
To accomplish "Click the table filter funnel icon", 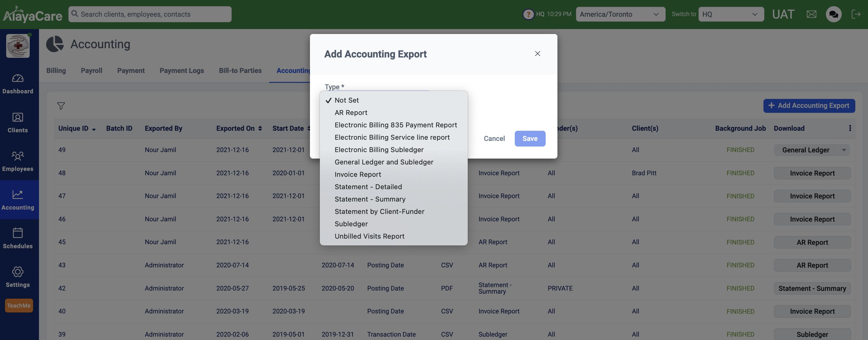I will pyautogui.click(x=61, y=106).
